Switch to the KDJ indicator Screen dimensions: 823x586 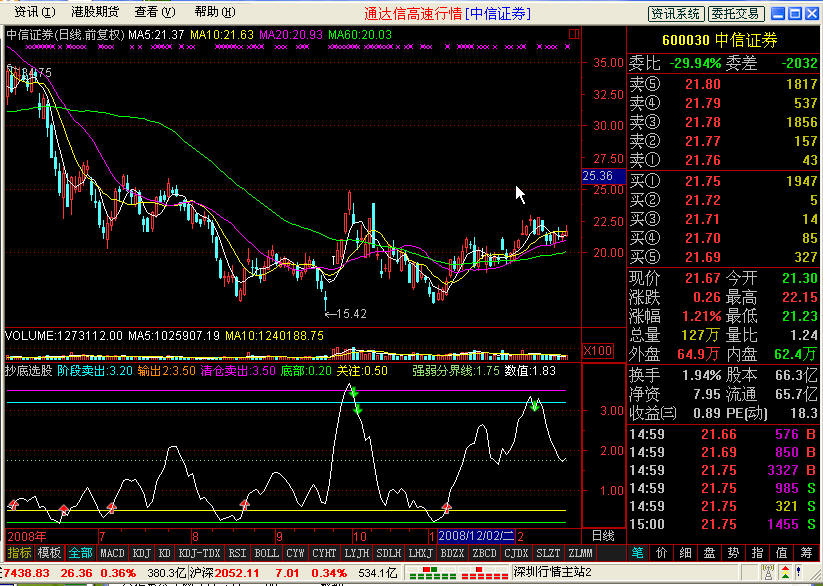[x=142, y=553]
